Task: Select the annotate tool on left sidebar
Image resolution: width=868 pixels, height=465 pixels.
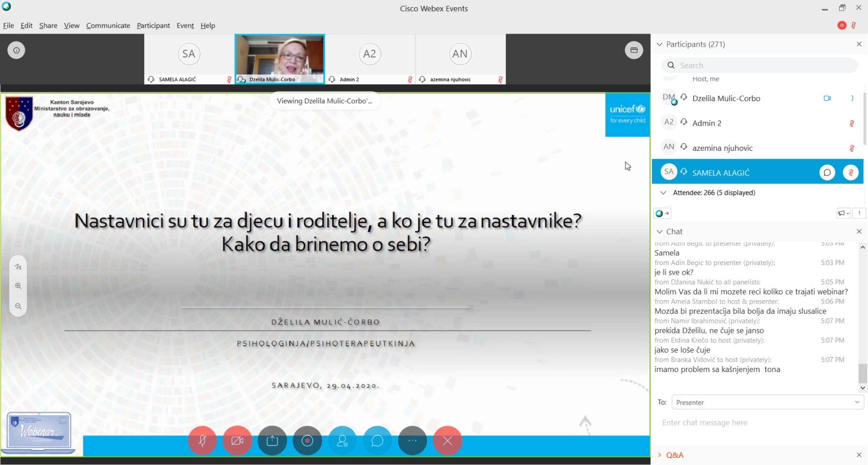Action: [x=18, y=266]
